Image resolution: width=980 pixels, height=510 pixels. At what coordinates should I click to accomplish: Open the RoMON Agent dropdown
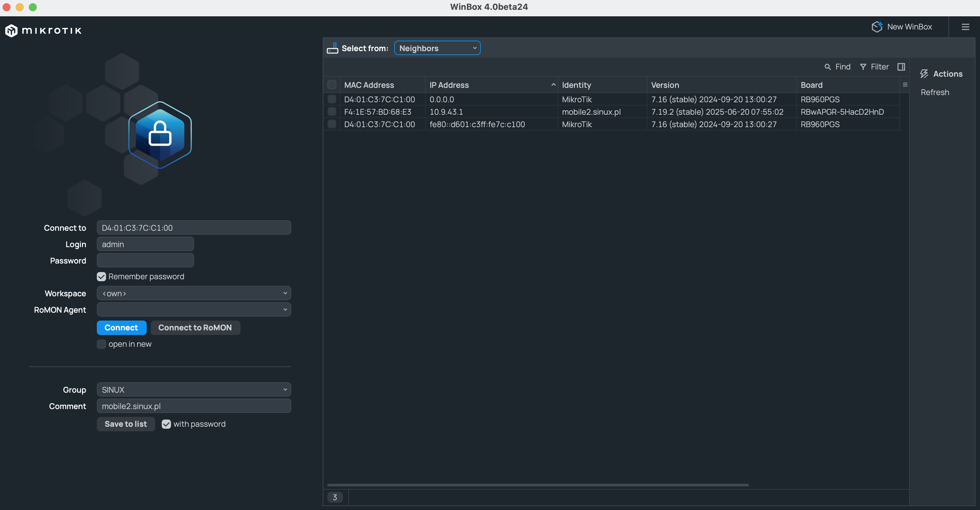(194, 310)
